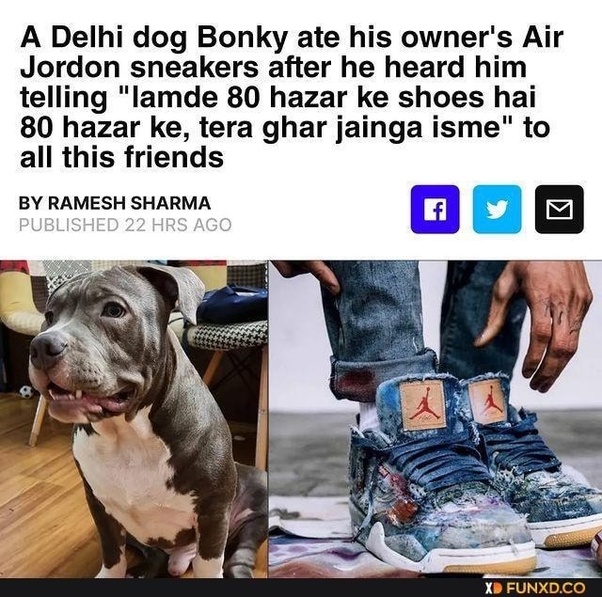Open the author page for Ramesh Sharma
Image resolution: width=602 pixels, height=597 pixels.
tap(115, 203)
